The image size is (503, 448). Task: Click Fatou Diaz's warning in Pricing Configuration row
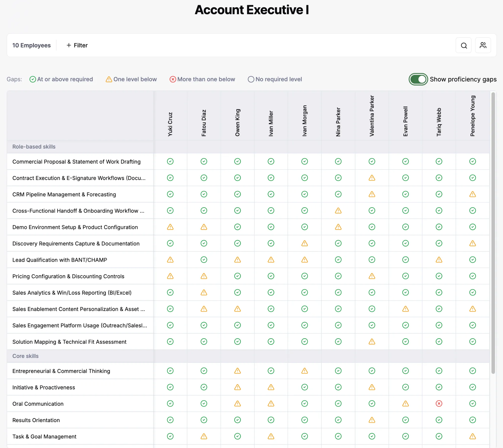point(204,276)
